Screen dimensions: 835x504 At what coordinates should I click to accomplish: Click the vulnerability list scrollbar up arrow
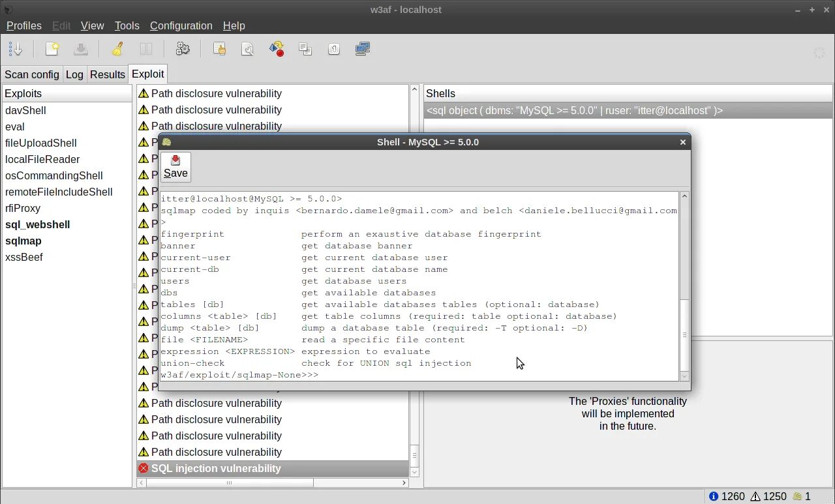(414, 89)
